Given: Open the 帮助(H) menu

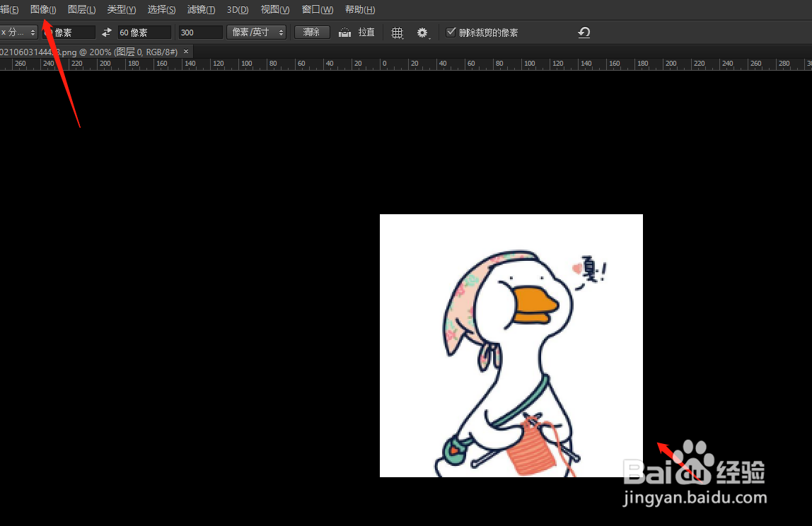Looking at the screenshot, I should (360, 9).
